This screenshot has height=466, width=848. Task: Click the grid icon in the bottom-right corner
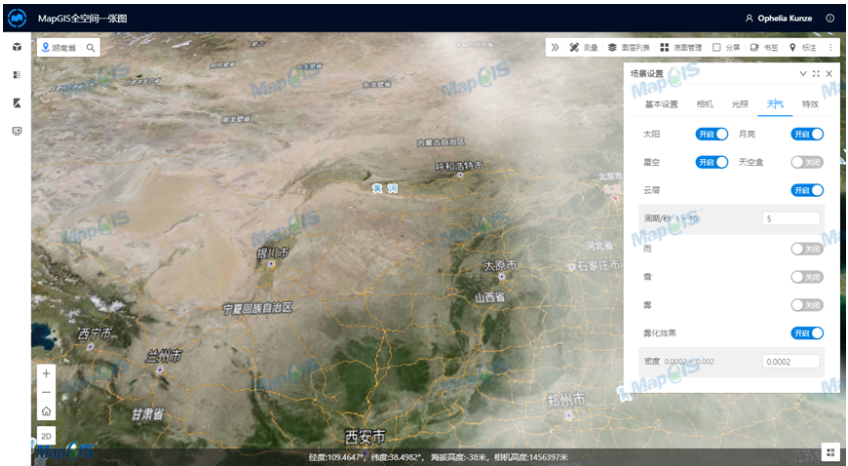point(831,452)
